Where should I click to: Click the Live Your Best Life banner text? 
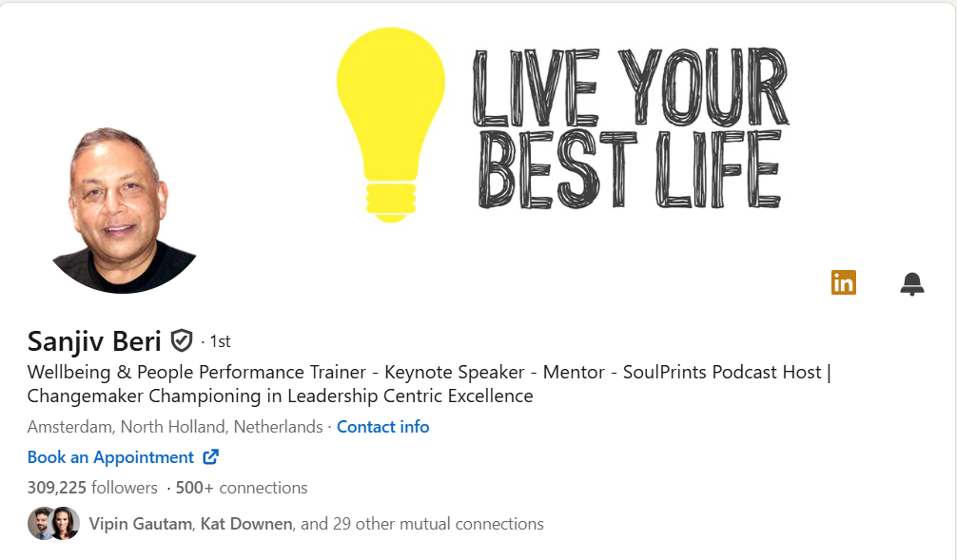630,128
